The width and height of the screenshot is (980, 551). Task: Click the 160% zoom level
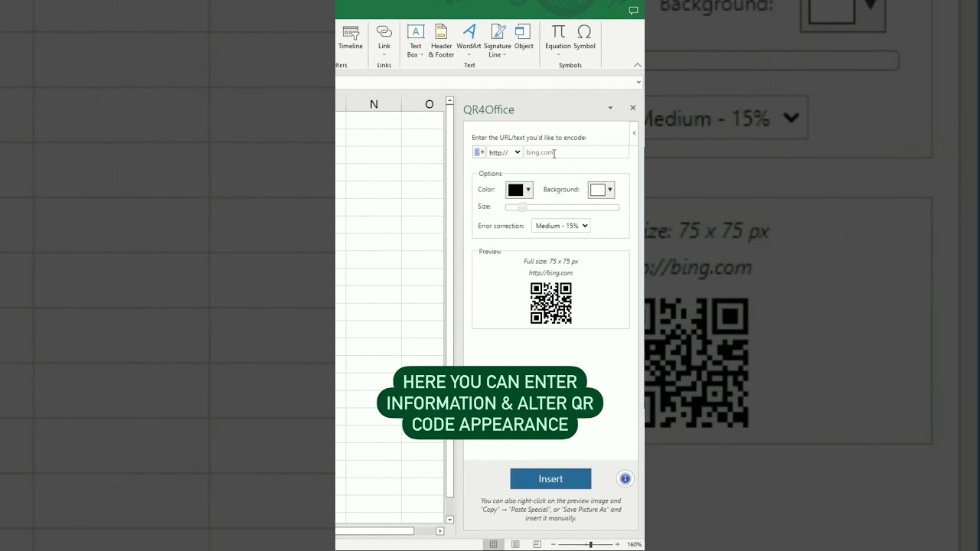tap(634, 545)
